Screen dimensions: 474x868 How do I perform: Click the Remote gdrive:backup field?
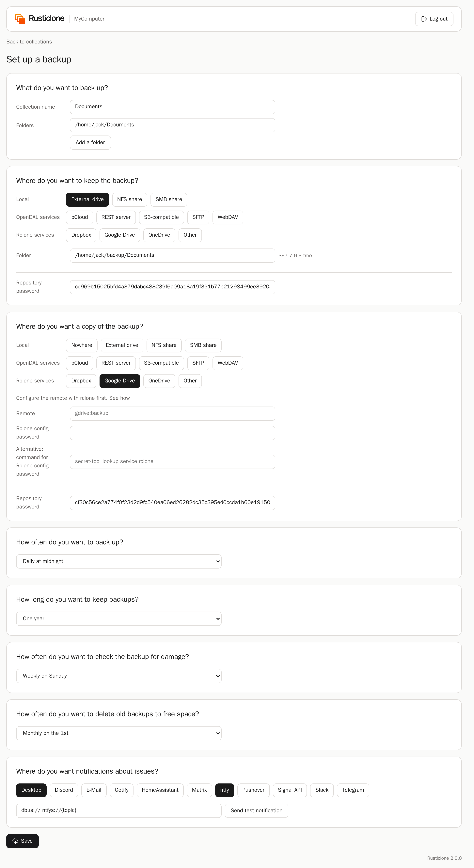[x=172, y=413]
